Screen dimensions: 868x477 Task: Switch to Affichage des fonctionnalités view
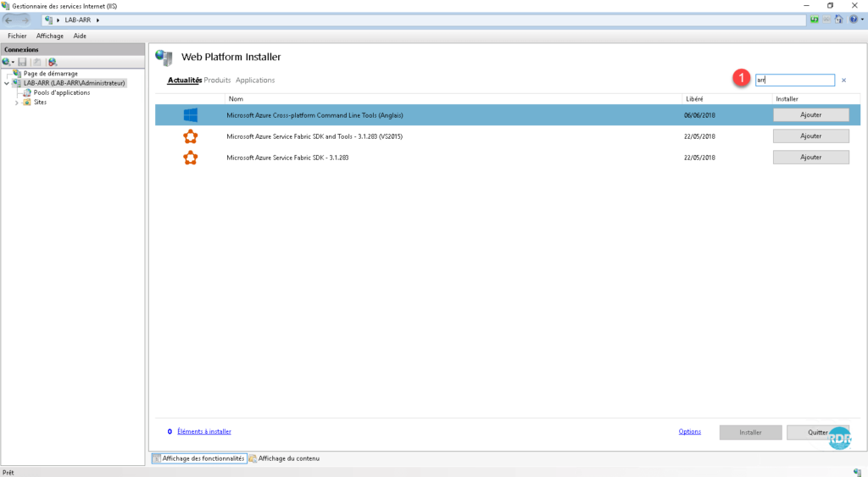pos(199,458)
